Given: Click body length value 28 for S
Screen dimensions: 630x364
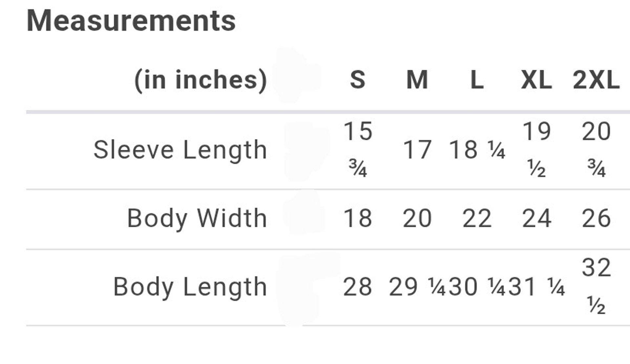Looking at the screenshot, I should click(358, 287).
